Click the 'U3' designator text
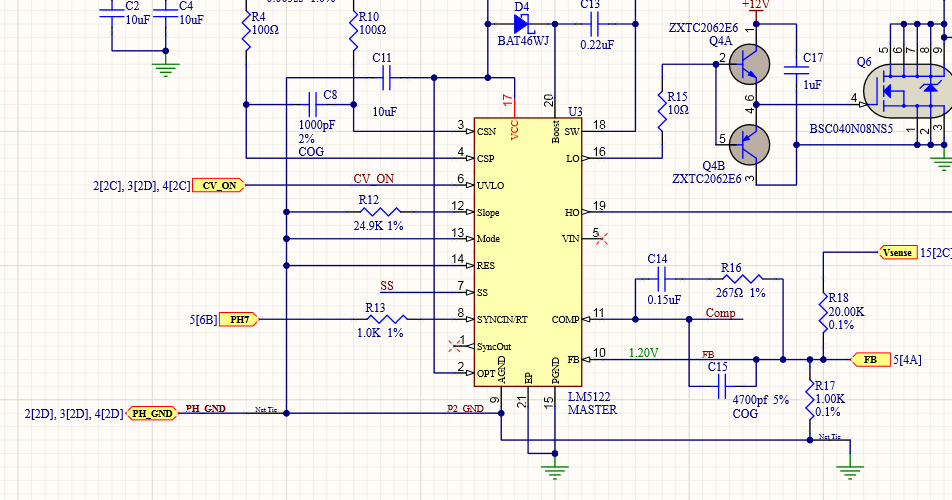952x500 pixels. [576, 112]
